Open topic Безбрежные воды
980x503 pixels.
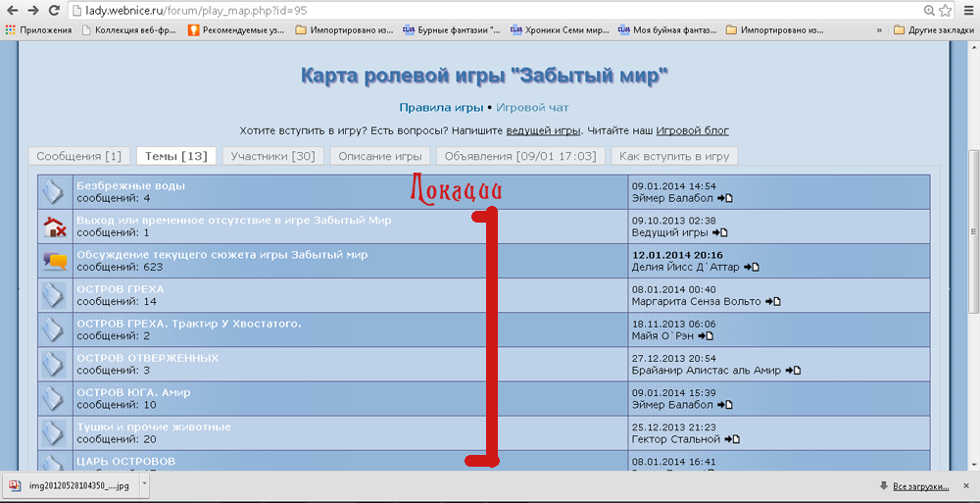pyautogui.click(x=130, y=186)
